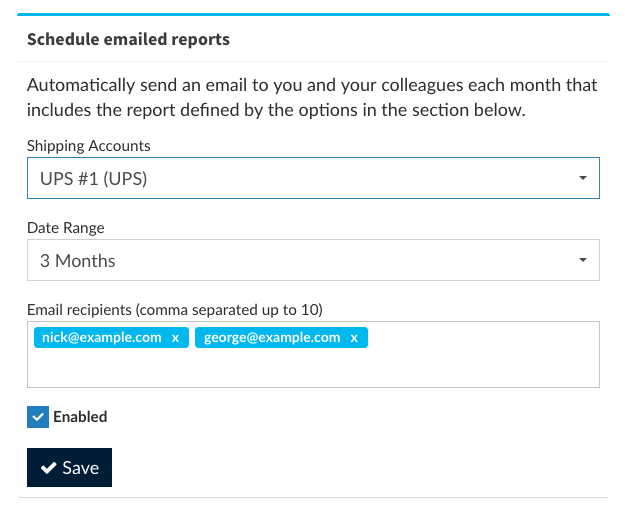Click the blue tick inside Enabled box
This screenshot has height=518, width=625.
pyautogui.click(x=38, y=417)
